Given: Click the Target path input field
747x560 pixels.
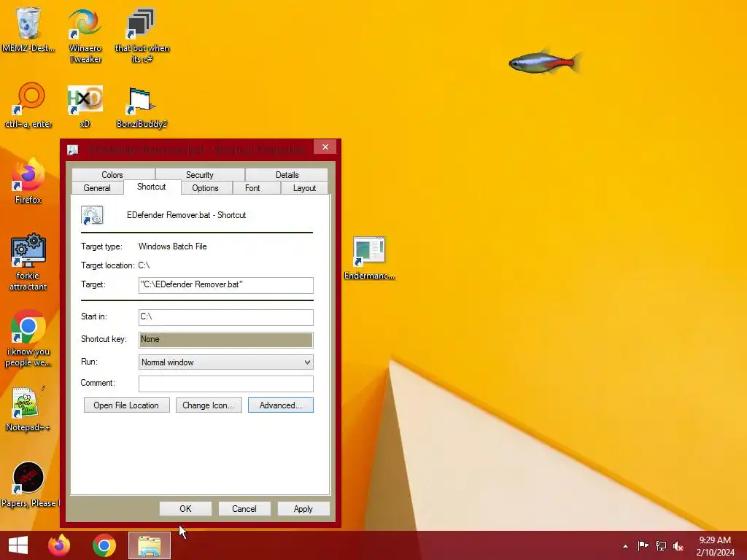Looking at the screenshot, I should 226,285.
